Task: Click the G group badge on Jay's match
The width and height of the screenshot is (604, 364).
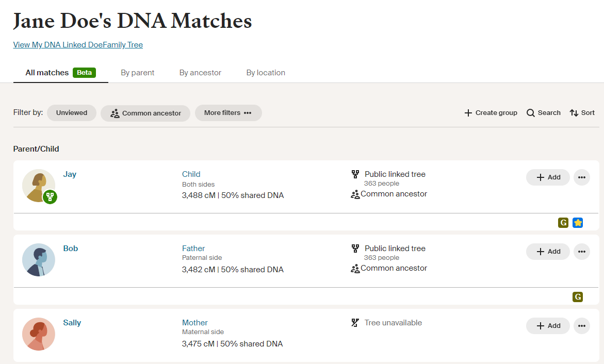Action: pyautogui.click(x=563, y=223)
